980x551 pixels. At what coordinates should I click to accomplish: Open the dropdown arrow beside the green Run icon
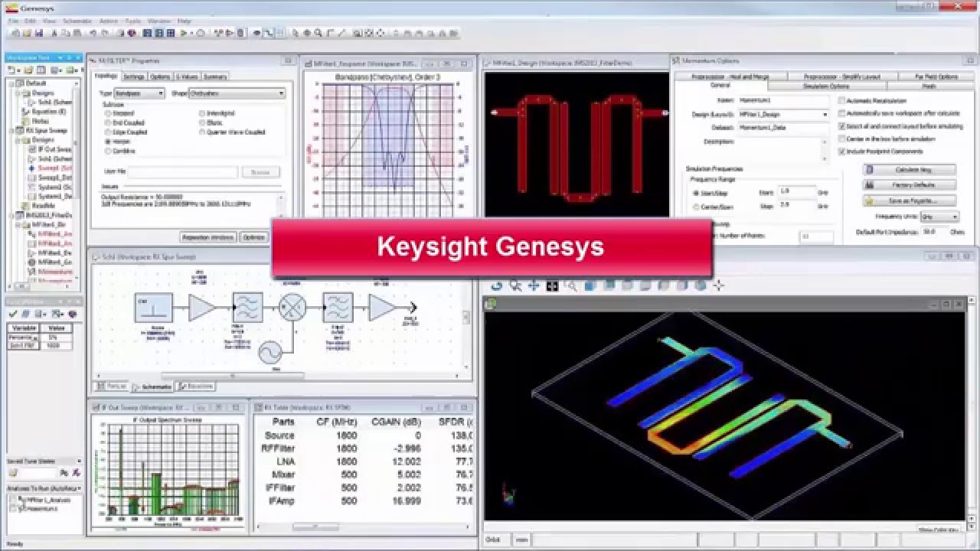coord(191,33)
